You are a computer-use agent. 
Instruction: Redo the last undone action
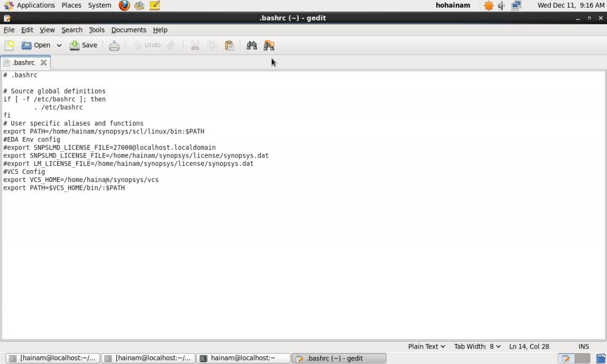[x=171, y=45]
